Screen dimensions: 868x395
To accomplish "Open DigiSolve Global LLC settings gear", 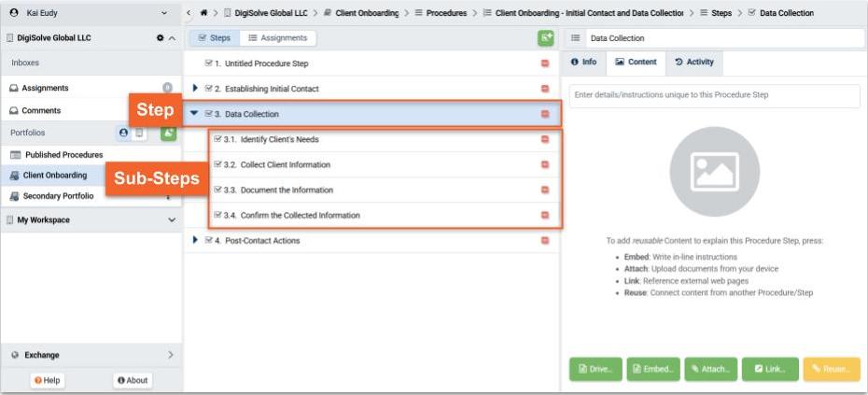I will [159, 38].
